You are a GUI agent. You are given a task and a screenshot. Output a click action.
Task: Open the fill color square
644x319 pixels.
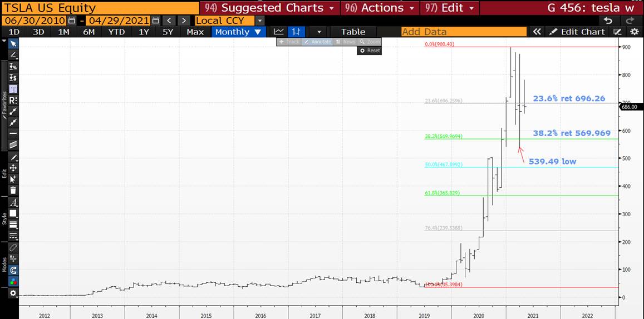pyautogui.click(x=13, y=213)
